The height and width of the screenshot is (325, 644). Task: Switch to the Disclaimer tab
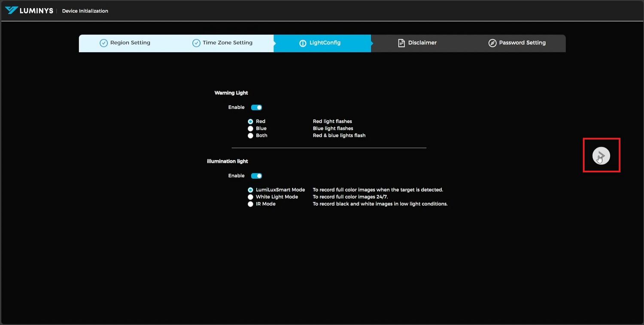(422, 43)
